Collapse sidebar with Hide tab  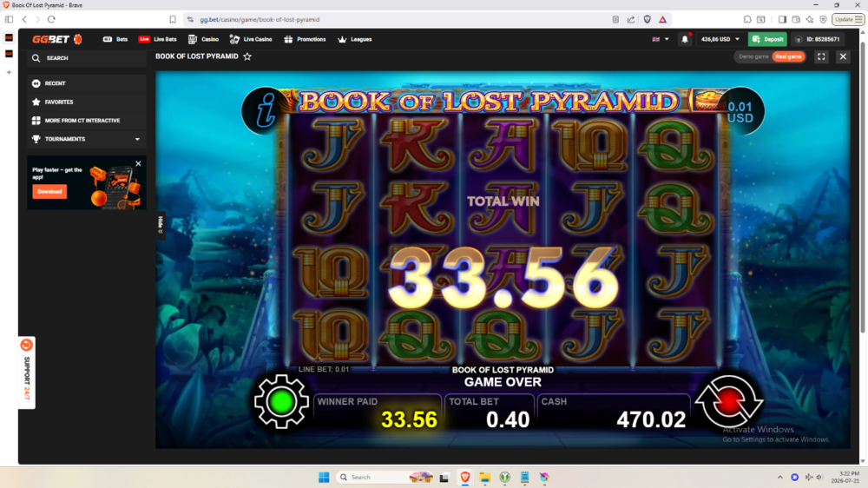(161, 225)
